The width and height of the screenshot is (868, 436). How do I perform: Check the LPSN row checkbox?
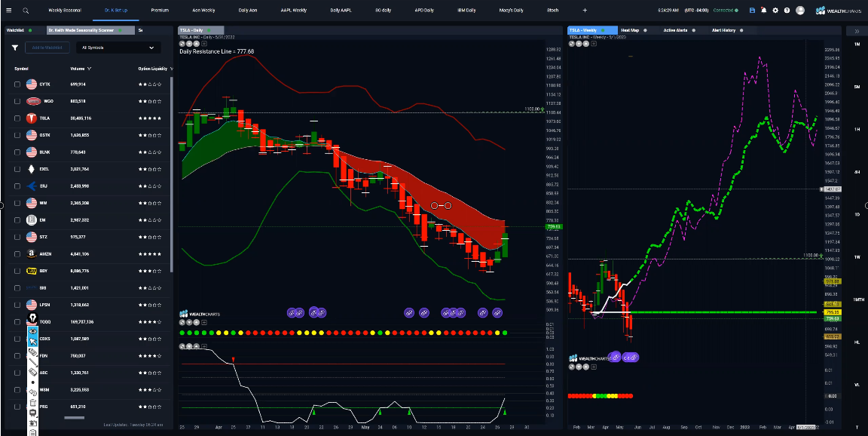(x=17, y=305)
